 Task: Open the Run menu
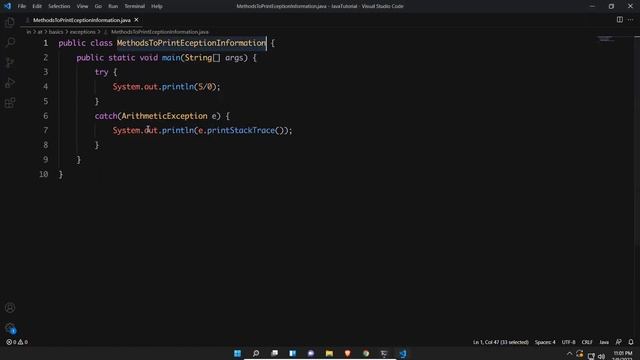click(113, 6)
